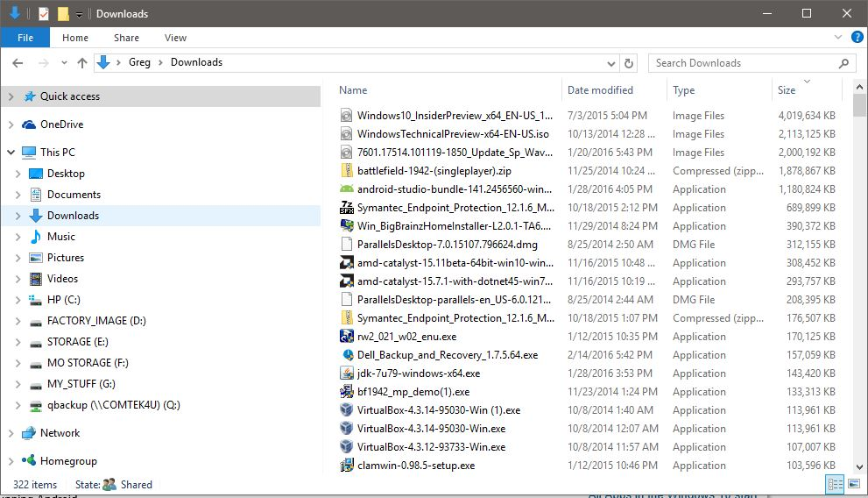Screen dimensions: 868x498
Task: Collapse the This PC tree node
Action: (x=11, y=152)
